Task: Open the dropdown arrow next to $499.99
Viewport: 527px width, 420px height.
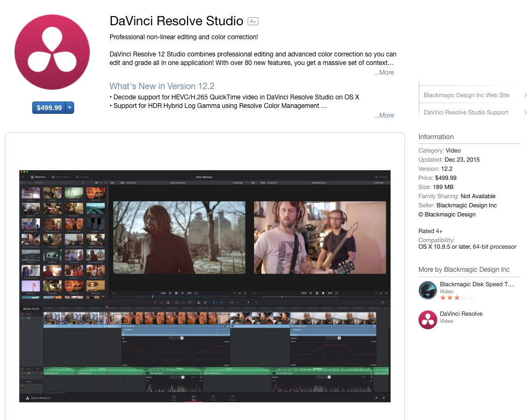Action: pos(70,108)
